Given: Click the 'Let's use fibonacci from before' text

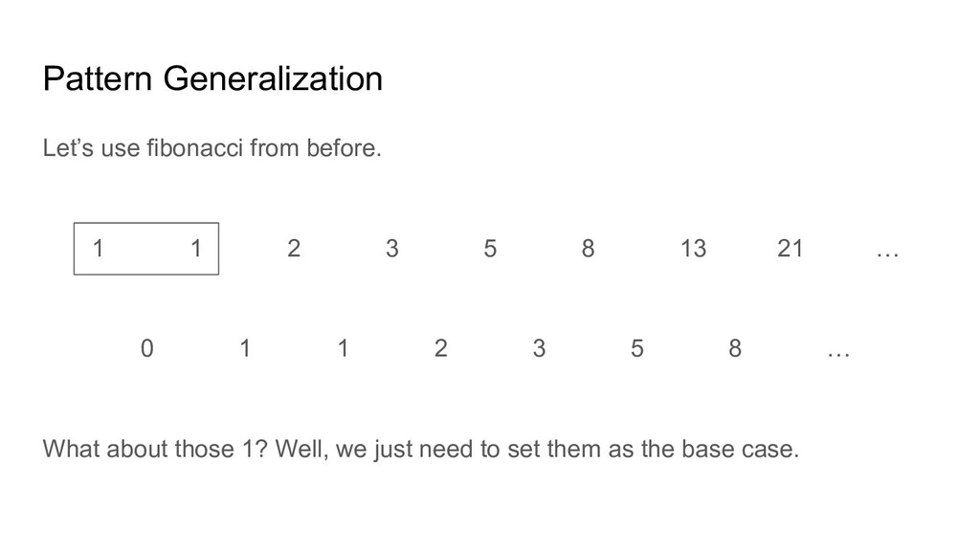Looking at the screenshot, I should (x=212, y=148).
